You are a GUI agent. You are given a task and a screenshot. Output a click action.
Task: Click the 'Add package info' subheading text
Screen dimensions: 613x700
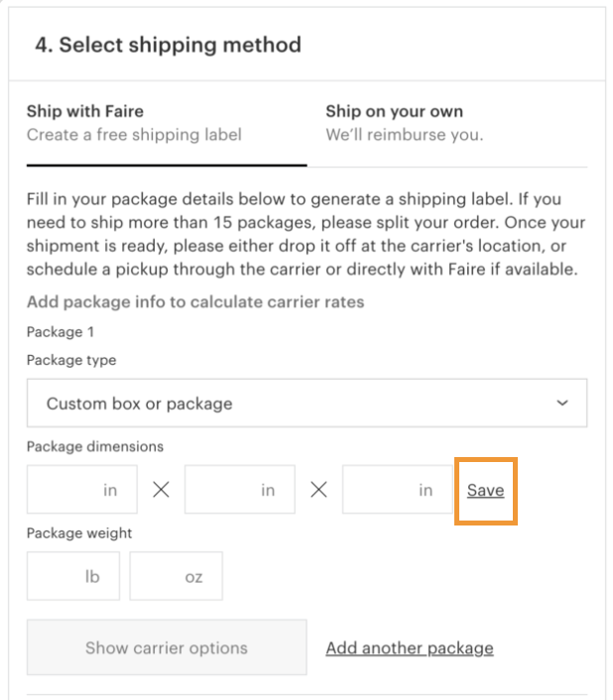coord(195,301)
